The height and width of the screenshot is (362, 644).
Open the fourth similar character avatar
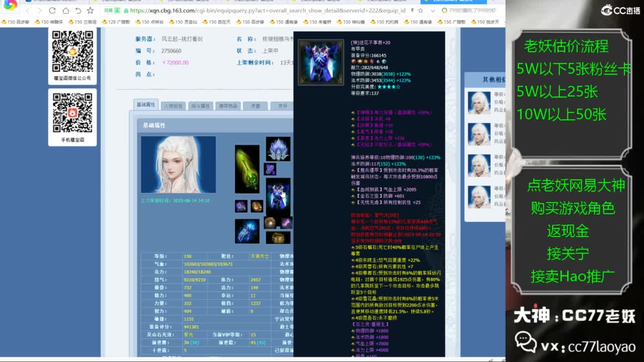(x=479, y=197)
